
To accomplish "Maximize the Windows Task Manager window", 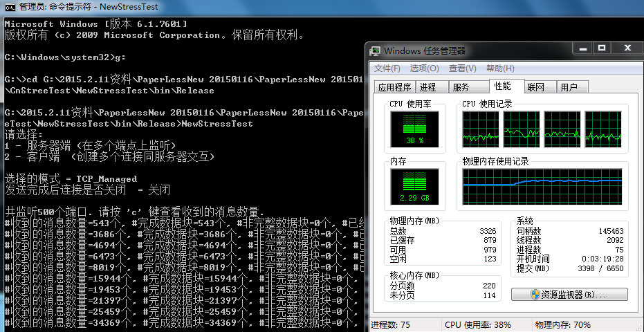I will 602,48.
